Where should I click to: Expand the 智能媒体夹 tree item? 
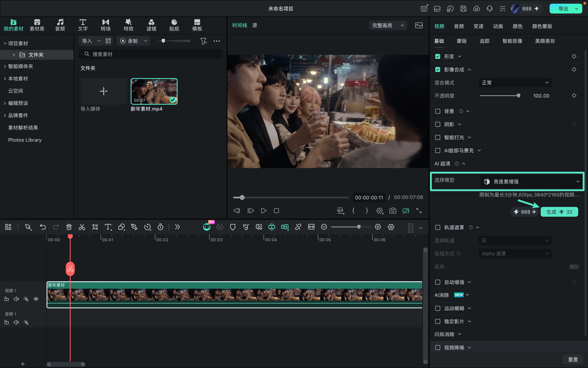click(x=5, y=66)
